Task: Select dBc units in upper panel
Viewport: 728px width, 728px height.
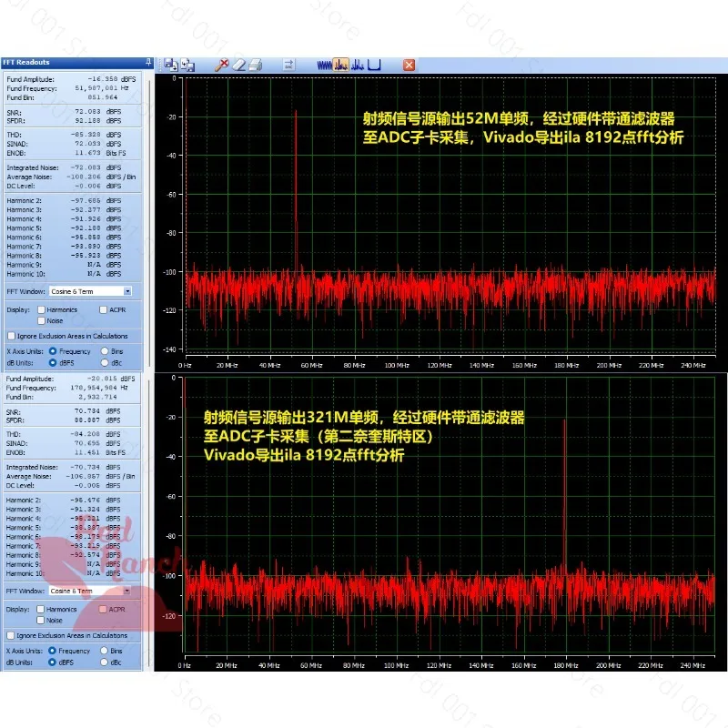Action: click(105, 362)
